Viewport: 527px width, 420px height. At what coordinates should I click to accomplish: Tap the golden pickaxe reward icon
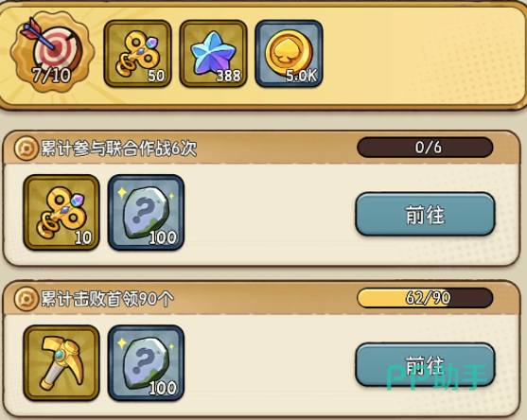(61, 363)
